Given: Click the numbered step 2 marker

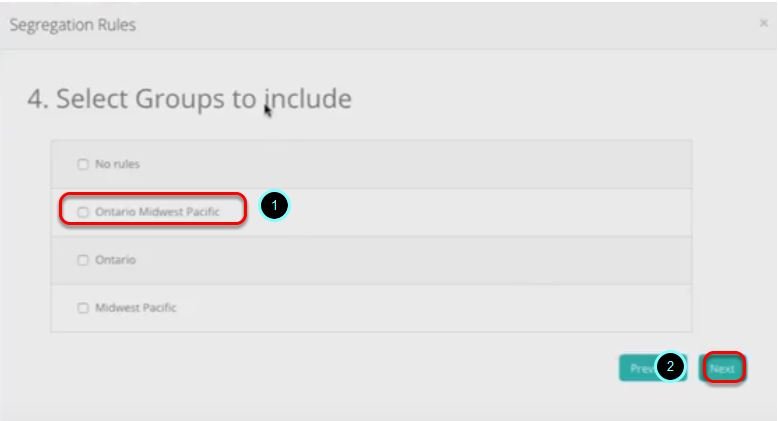Looking at the screenshot, I should click(x=671, y=367).
